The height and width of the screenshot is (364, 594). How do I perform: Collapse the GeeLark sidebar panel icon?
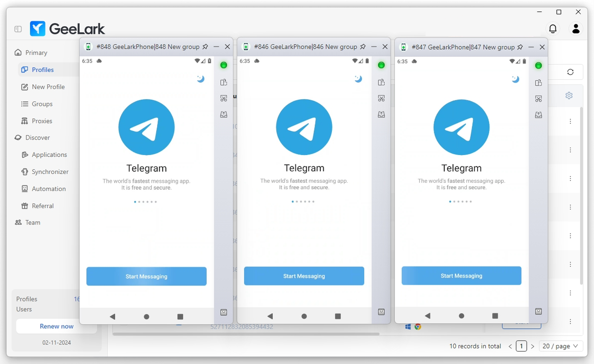(x=18, y=29)
